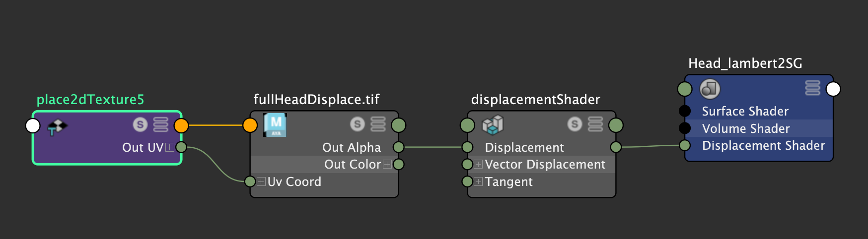Click the place2dTexture5 node type icon
The image size is (868, 239).
click(x=57, y=126)
